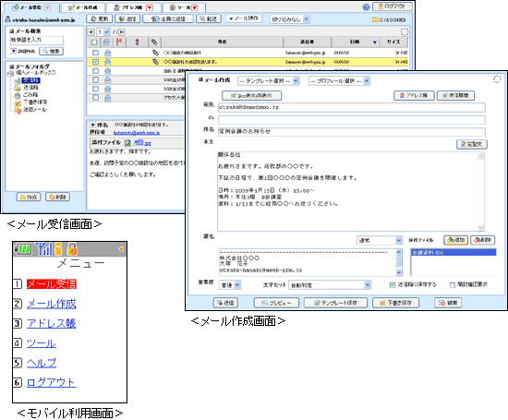Go to previous page of mail list
The image size is (508, 420).
(x=91, y=32)
